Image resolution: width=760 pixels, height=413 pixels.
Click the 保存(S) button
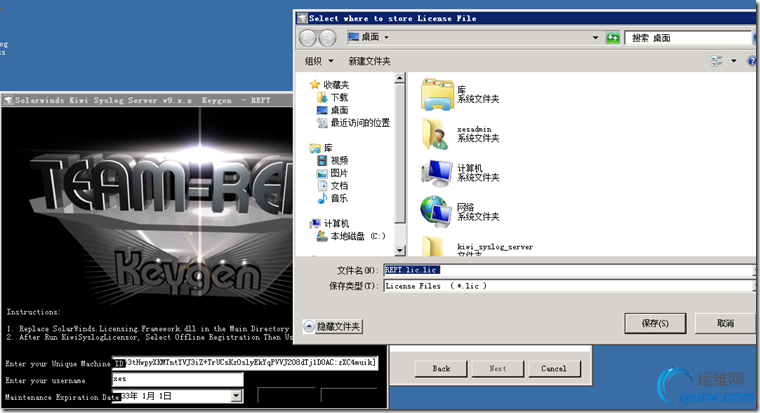[x=655, y=323]
